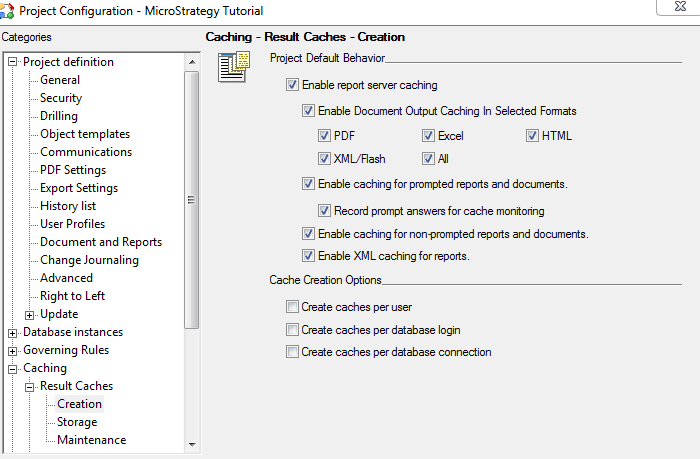Click the Result Caches document icon
The image size is (700, 459).
(234, 67)
